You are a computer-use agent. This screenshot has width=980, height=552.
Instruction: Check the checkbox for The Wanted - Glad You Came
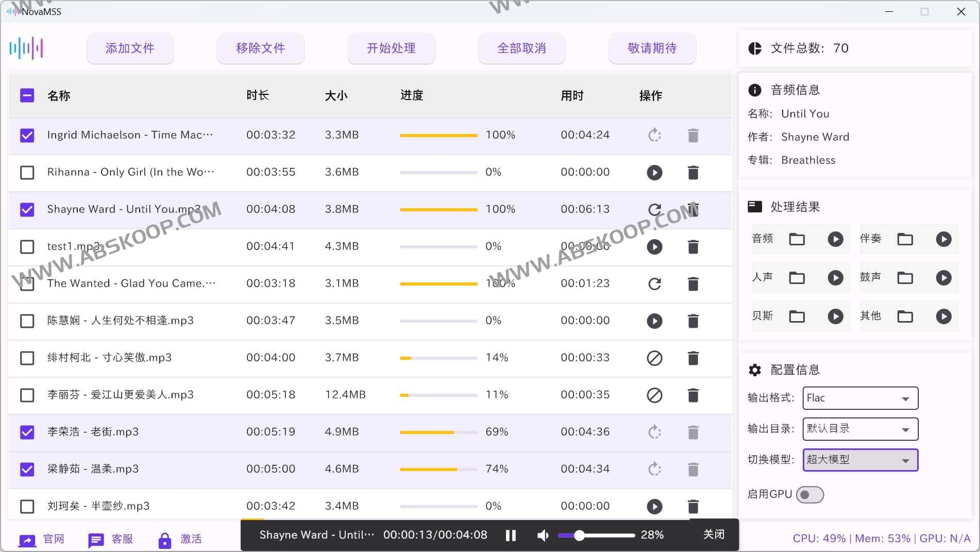click(27, 284)
